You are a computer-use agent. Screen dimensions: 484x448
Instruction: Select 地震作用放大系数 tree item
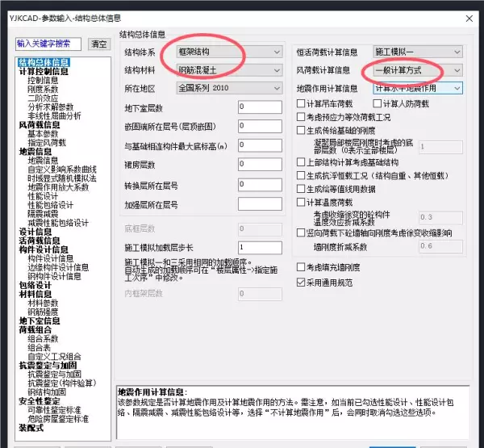58,187
